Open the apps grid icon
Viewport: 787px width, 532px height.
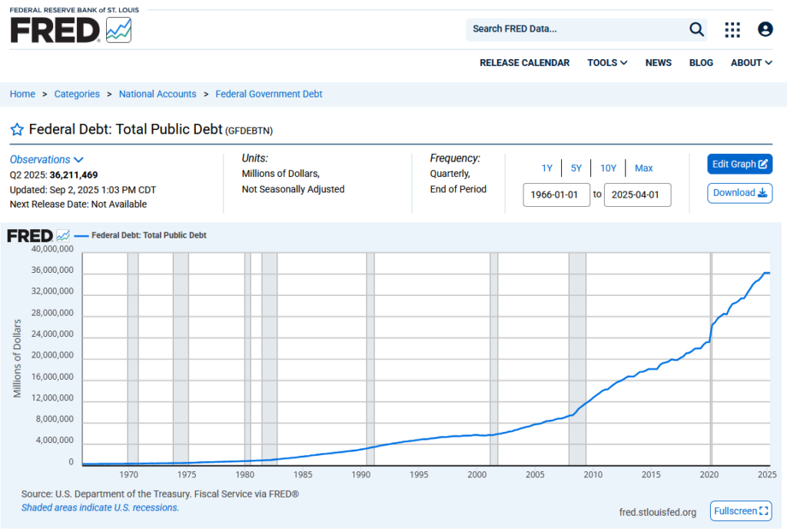[x=732, y=30]
